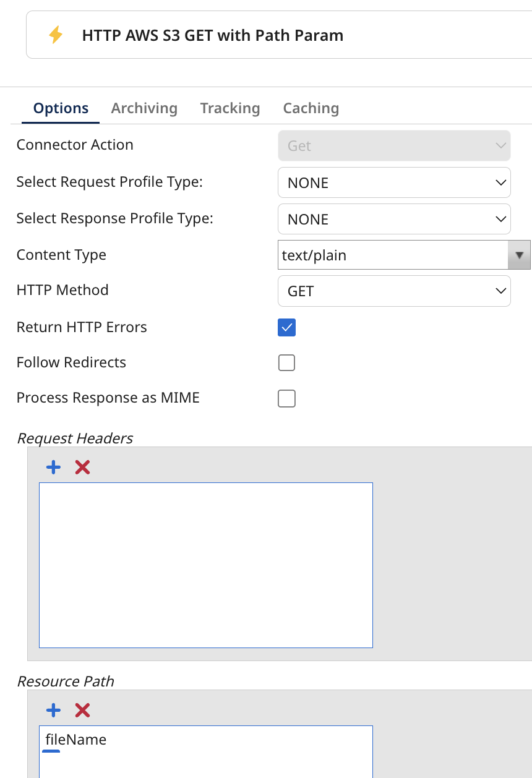Open the Caching tab
This screenshot has height=778, width=532.
[x=311, y=108]
